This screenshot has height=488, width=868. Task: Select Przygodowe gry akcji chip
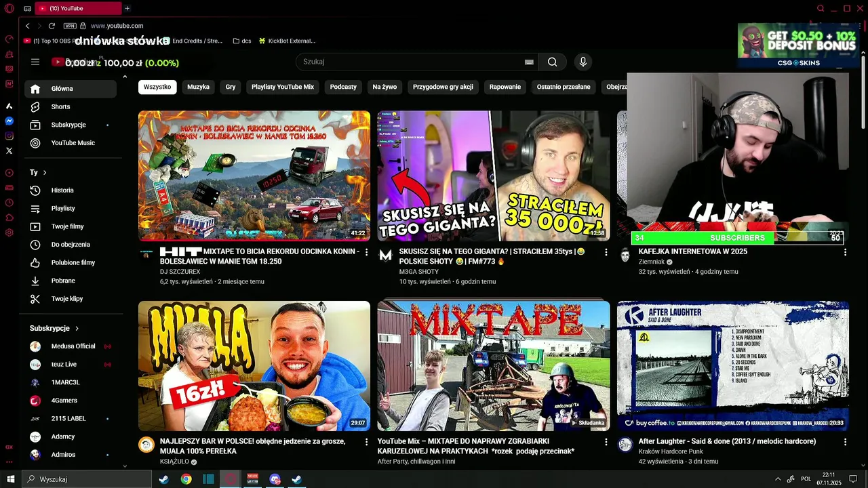pos(443,87)
